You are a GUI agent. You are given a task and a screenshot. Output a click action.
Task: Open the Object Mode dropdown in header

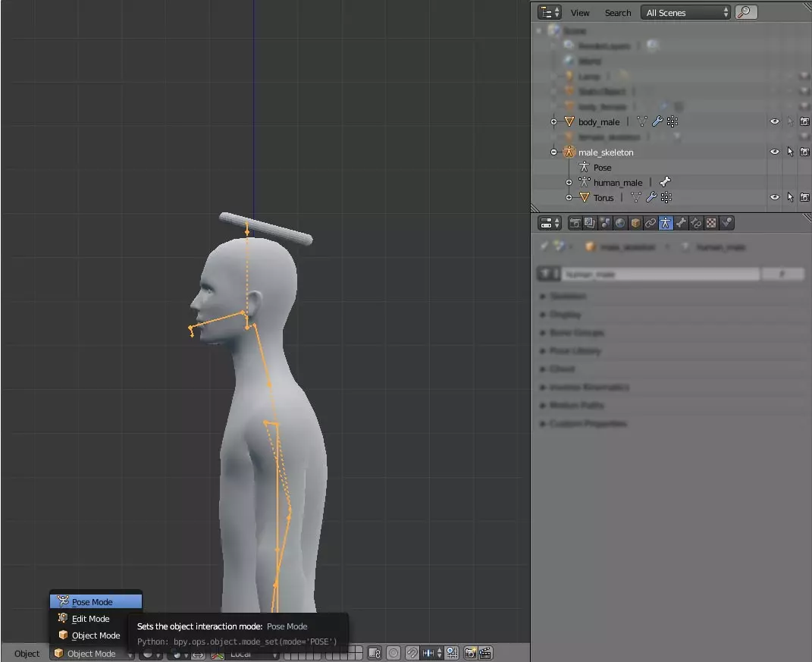pyautogui.click(x=91, y=654)
